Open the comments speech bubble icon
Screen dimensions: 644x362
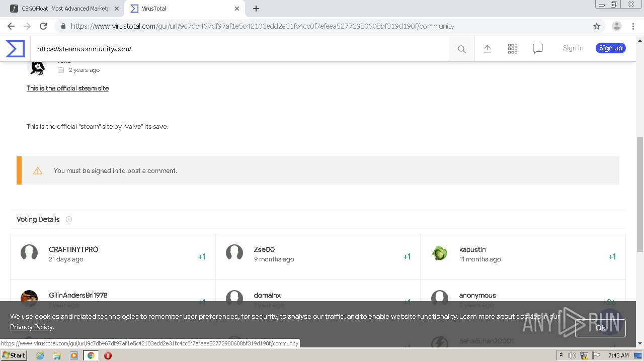click(537, 49)
